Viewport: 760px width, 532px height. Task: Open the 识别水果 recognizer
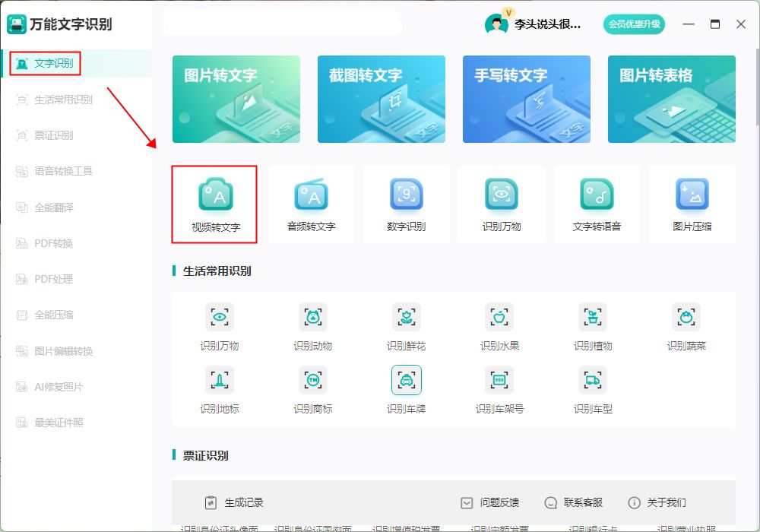(499, 317)
